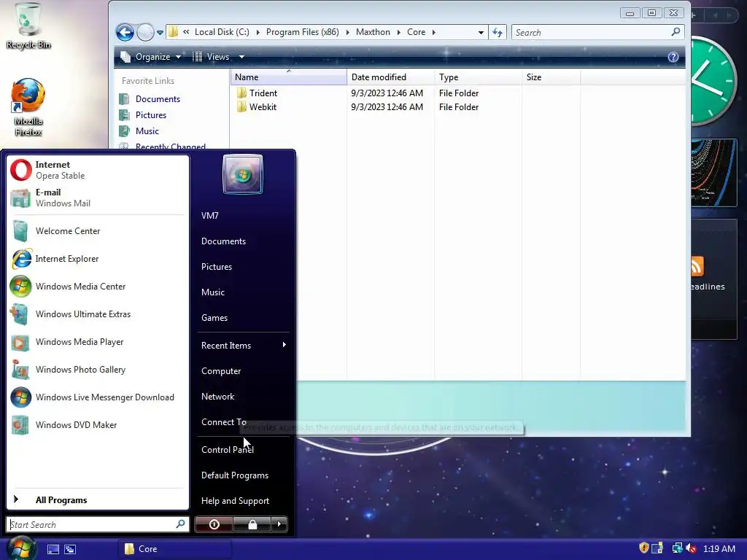Open Windows Ultimate Extras
The width and height of the screenshot is (747, 560).
98,314
